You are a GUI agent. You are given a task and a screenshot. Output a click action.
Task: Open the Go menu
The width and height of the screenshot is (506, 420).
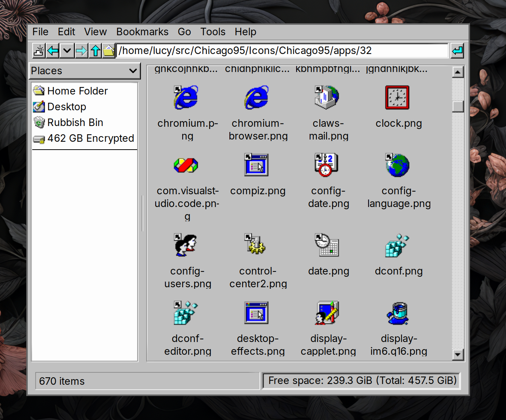tap(184, 32)
